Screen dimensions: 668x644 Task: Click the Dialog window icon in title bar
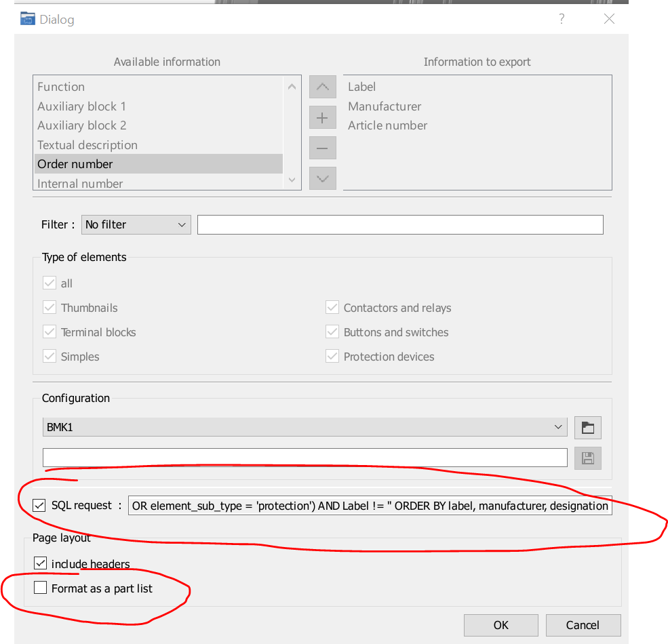[x=28, y=19]
